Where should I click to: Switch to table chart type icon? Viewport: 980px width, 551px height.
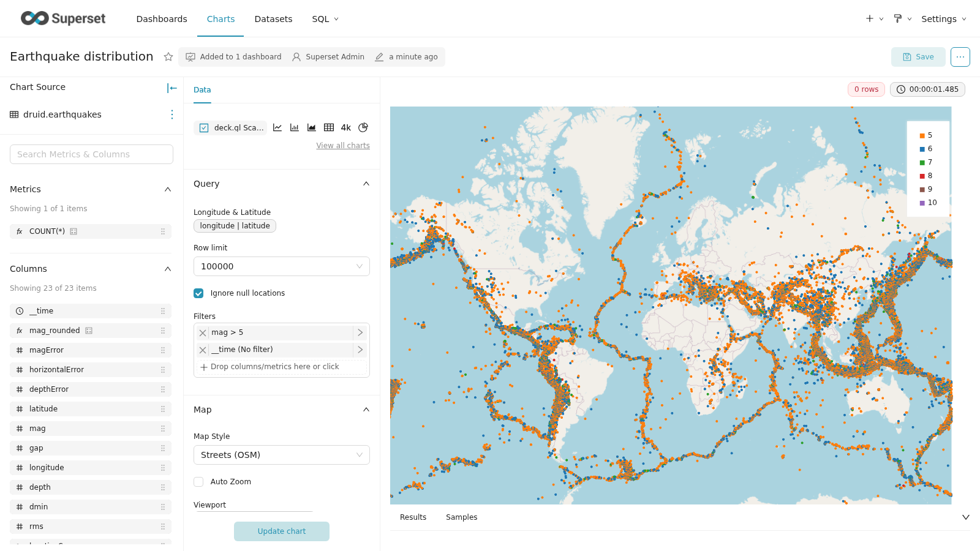[329, 127]
